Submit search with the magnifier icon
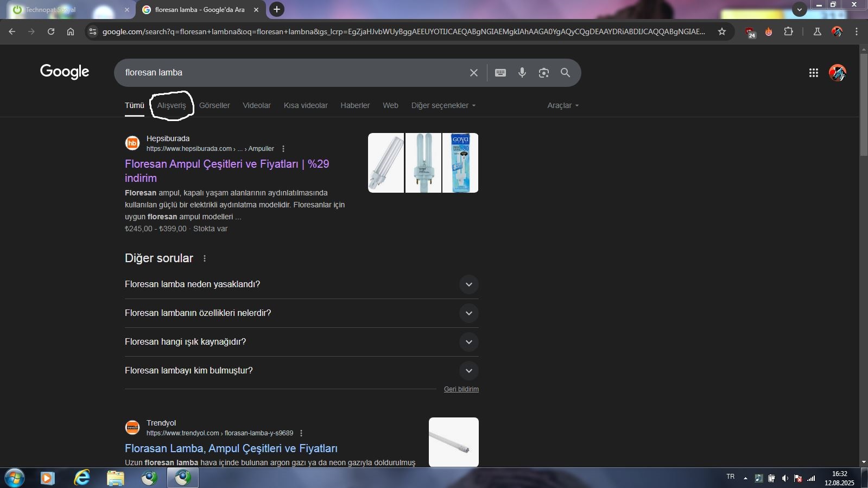This screenshot has width=868, height=488. tap(566, 73)
